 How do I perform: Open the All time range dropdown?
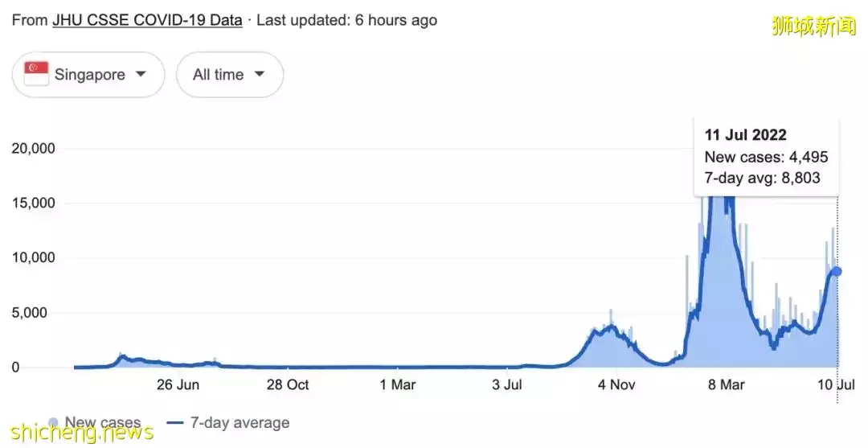point(229,75)
